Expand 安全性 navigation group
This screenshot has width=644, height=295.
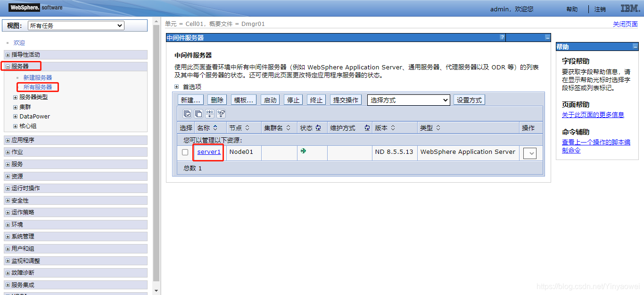8,201
